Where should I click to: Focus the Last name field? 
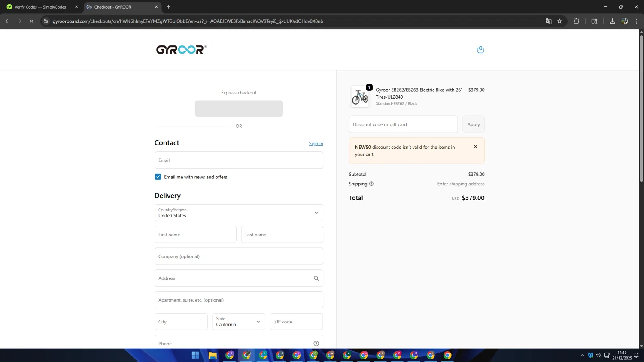click(282, 235)
